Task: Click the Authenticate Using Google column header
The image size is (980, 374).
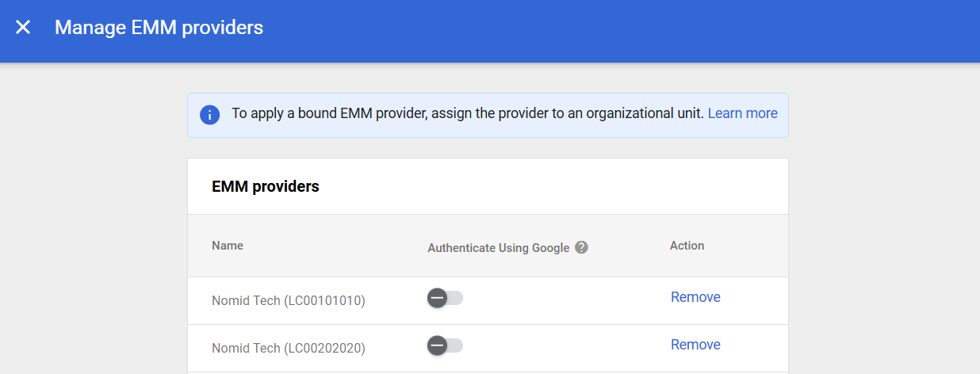Action: click(499, 248)
